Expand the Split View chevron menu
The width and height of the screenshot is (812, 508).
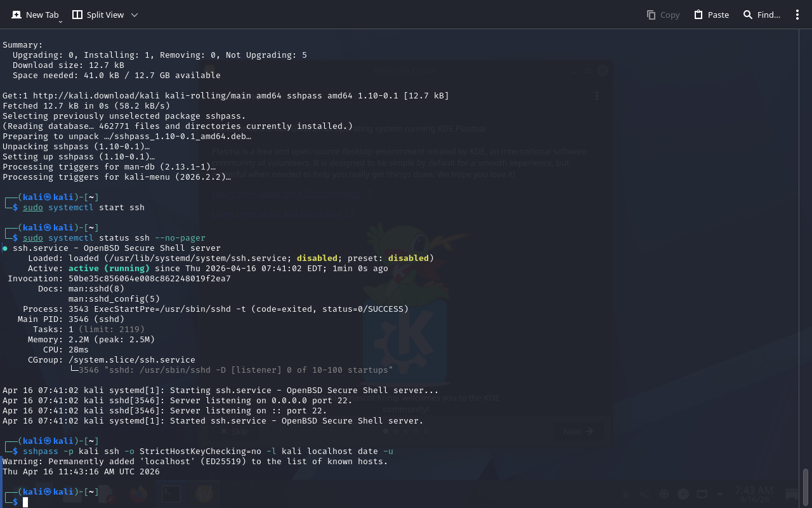134,15
